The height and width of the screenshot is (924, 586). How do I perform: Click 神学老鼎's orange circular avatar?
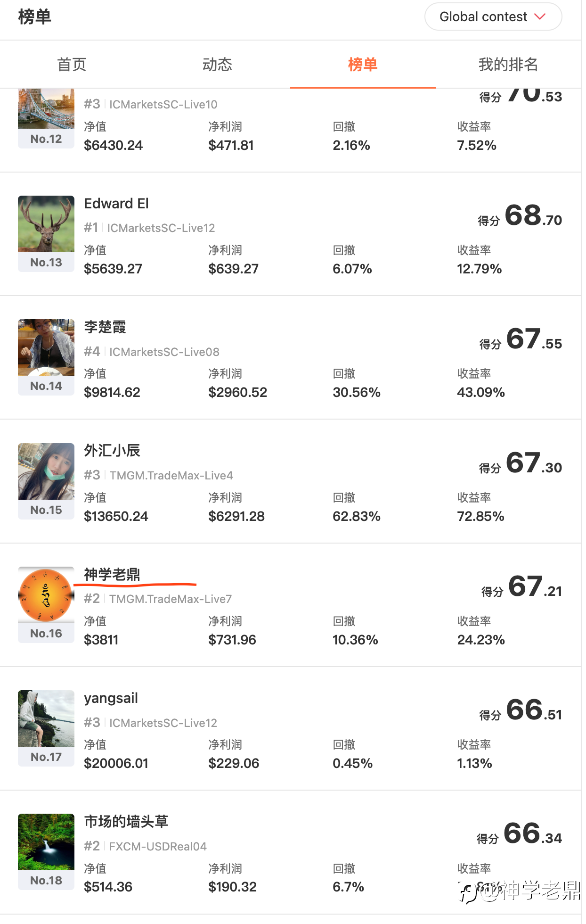coord(46,595)
